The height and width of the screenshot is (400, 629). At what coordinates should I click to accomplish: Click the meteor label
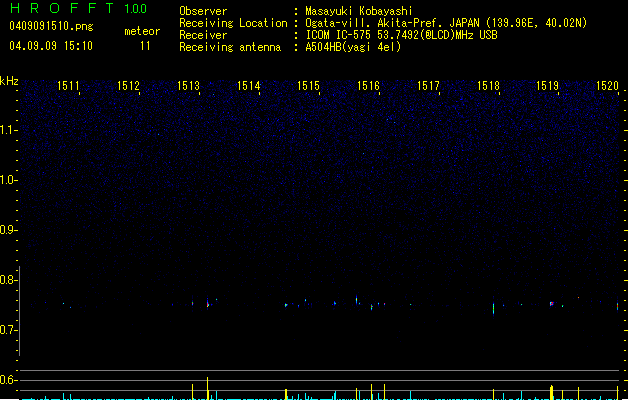click(142, 31)
